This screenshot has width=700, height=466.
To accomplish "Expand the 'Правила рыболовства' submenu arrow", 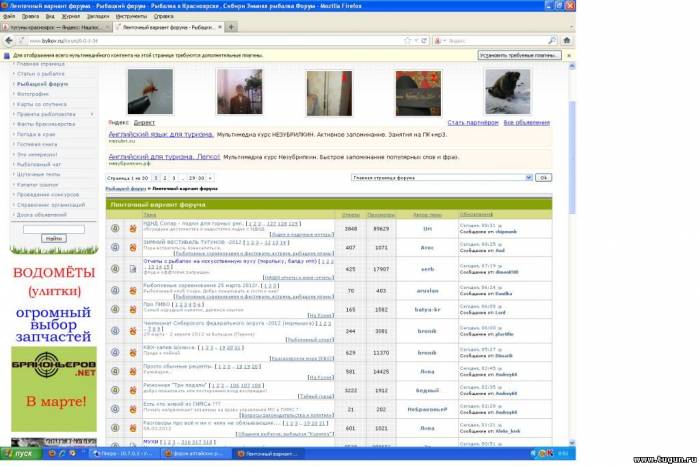I will click(x=92, y=114).
